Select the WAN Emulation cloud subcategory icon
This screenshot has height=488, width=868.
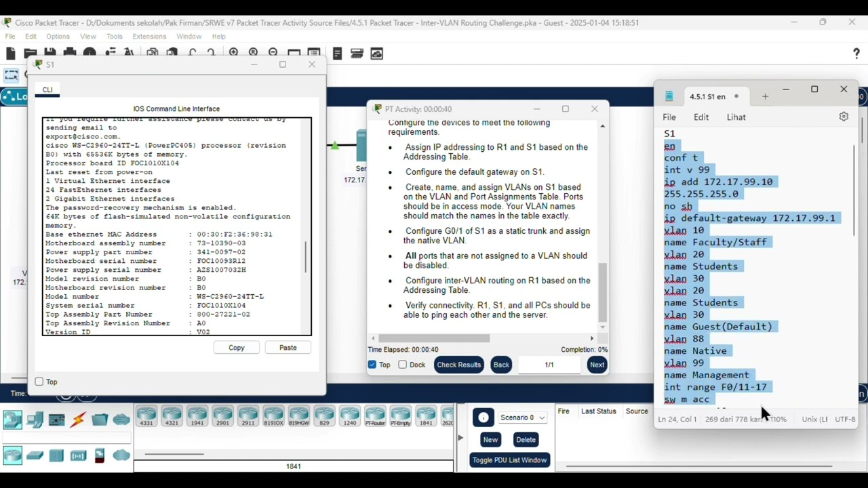click(x=121, y=455)
